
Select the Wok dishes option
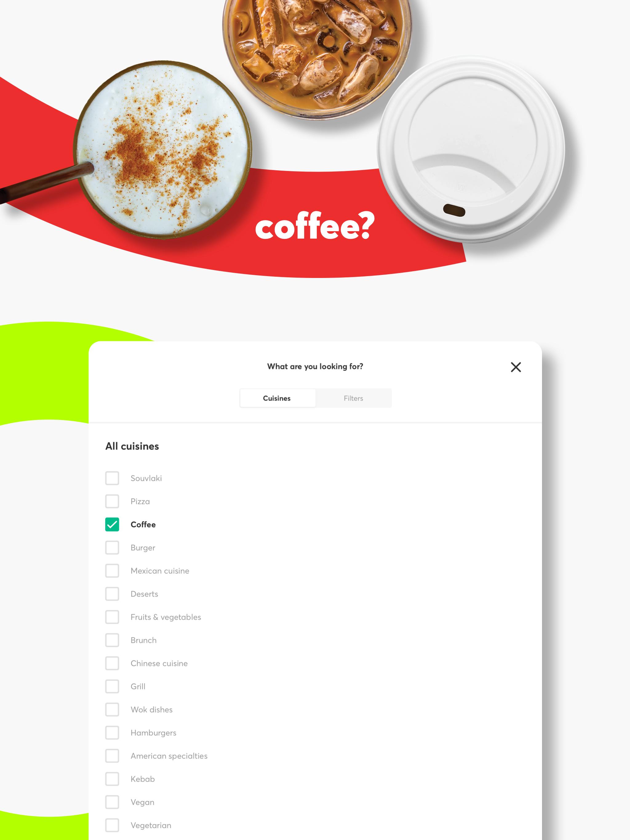coord(112,709)
